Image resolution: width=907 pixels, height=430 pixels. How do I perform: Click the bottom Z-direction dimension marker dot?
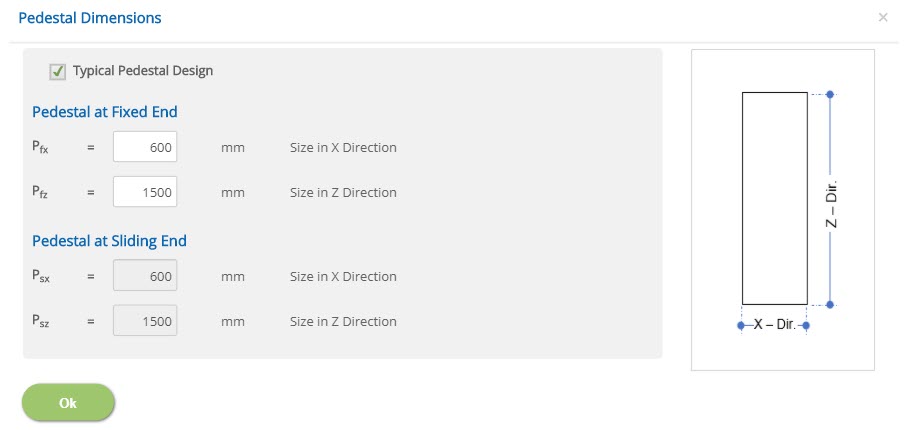point(829,304)
